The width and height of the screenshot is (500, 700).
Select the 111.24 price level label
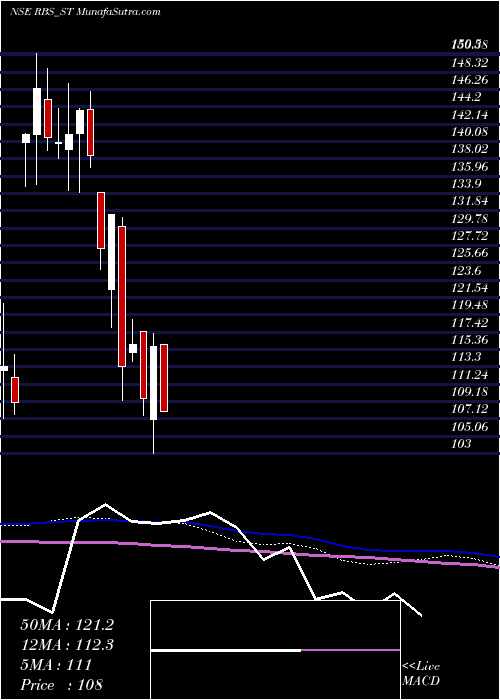tap(469, 375)
